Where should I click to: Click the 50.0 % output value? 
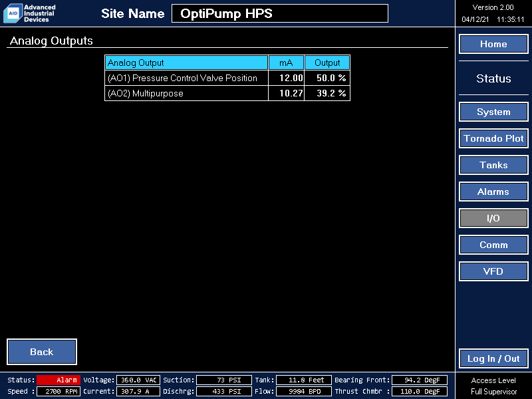(331, 78)
